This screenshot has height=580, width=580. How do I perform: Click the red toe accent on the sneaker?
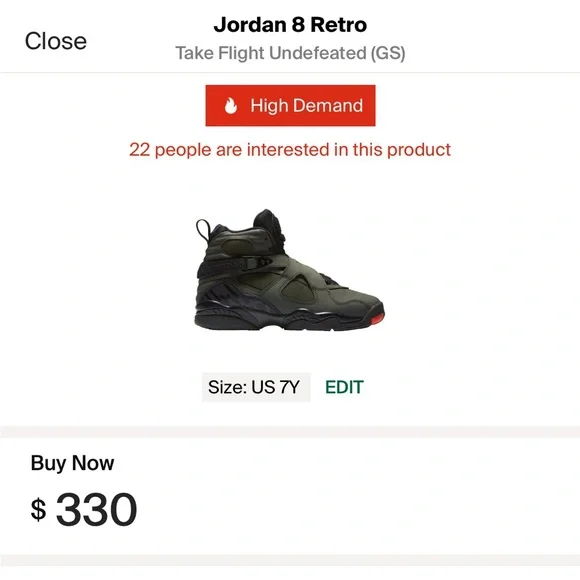[x=376, y=318]
